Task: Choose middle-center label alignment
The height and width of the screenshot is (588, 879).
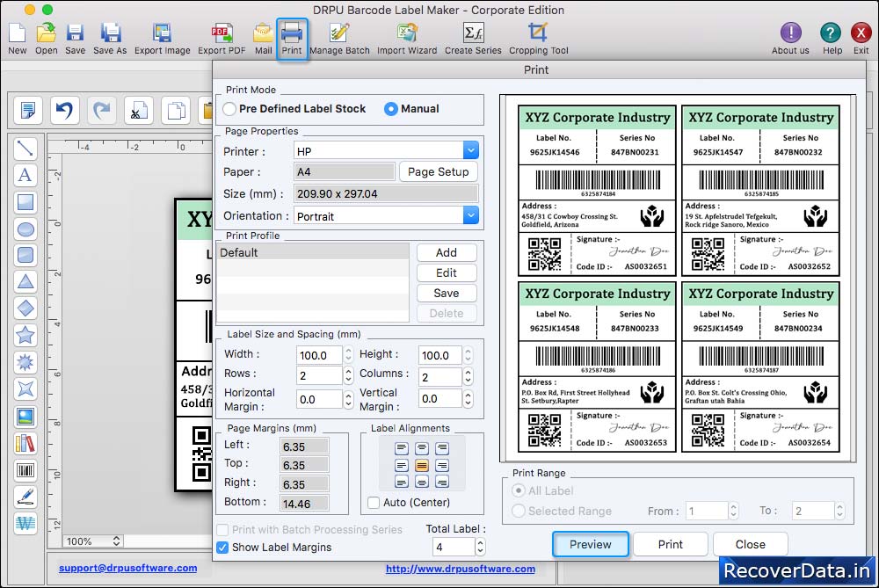Action: coord(422,465)
